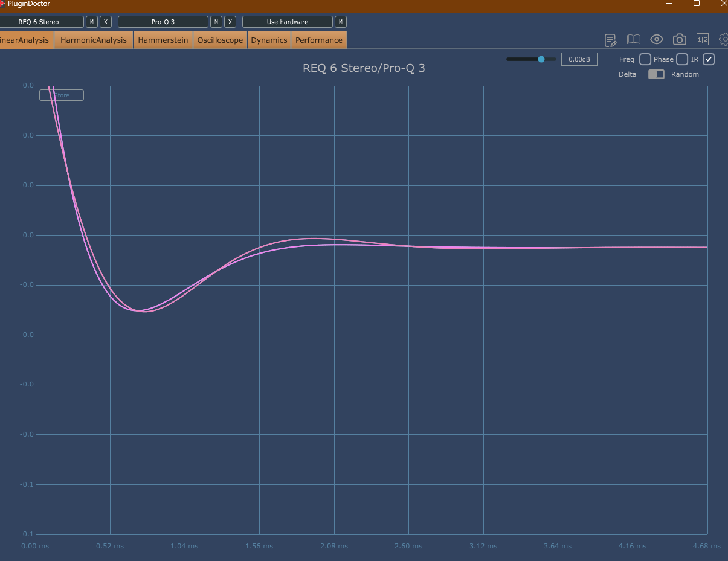
Task: Remove Pro-Q 3 using its X button
Action: (x=230, y=22)
